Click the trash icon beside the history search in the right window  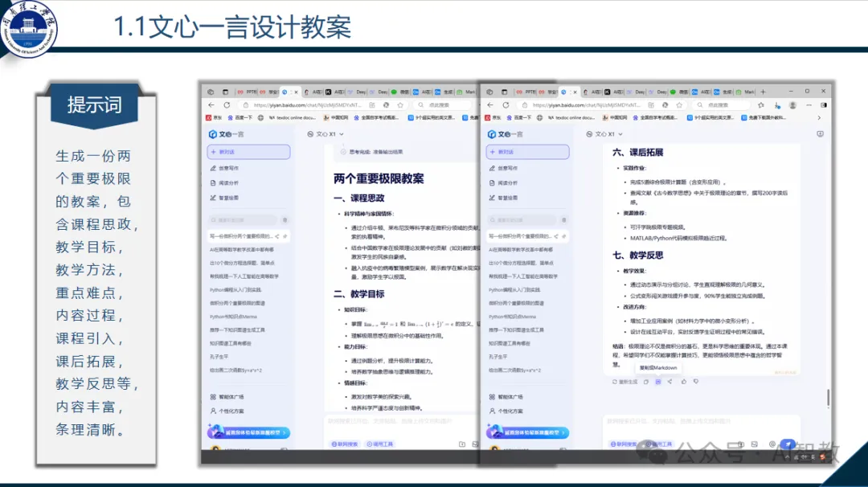pyautogui.click(x=564, y=219)
